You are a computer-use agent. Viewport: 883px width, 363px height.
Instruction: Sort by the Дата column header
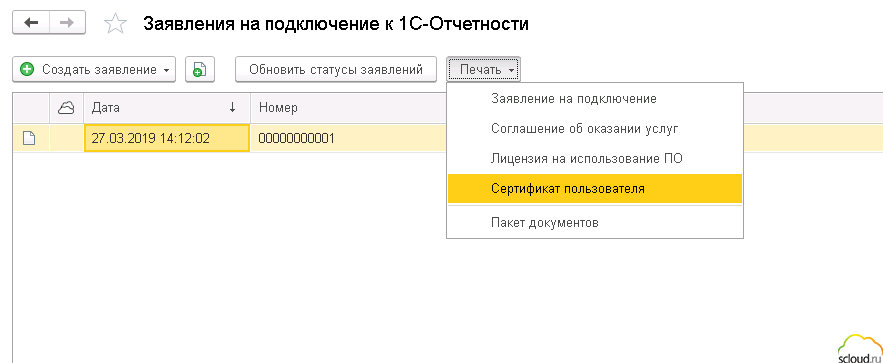tap(166, 107)
